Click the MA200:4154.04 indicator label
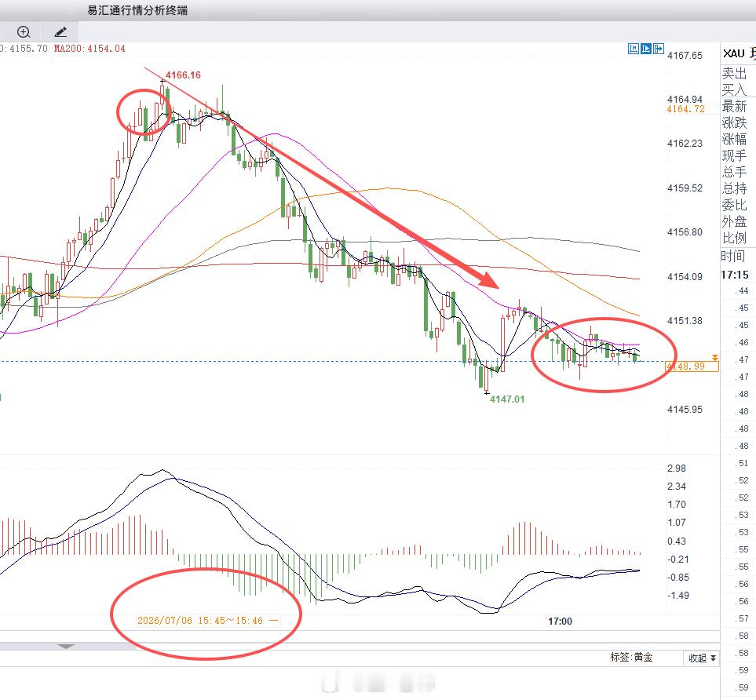 click(89, 49)
